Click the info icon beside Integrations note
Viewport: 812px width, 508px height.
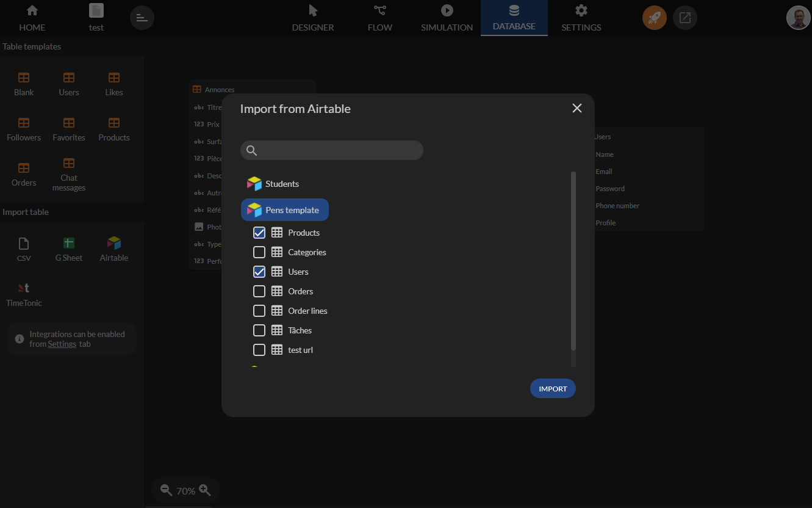(20, 338)
